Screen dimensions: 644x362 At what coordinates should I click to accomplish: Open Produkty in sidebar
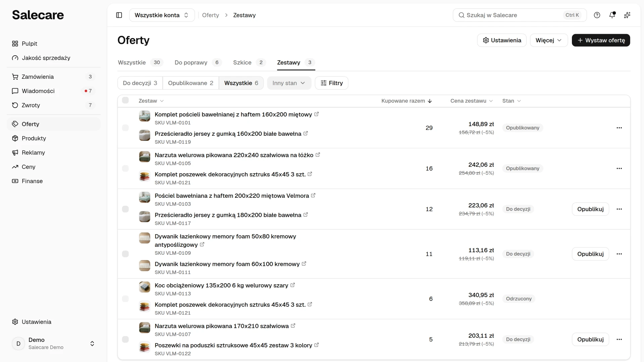(54, 138)
